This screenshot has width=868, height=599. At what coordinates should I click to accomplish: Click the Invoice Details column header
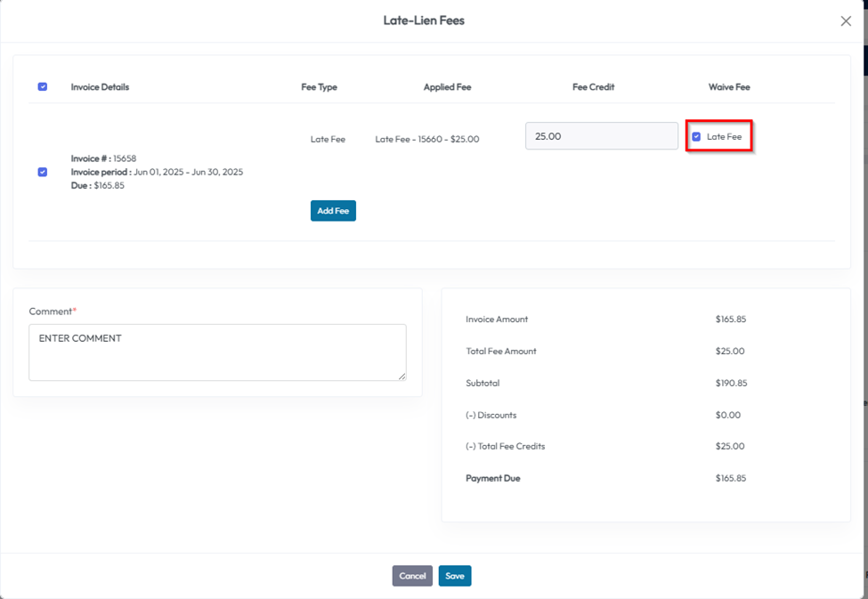pos(100,87)
